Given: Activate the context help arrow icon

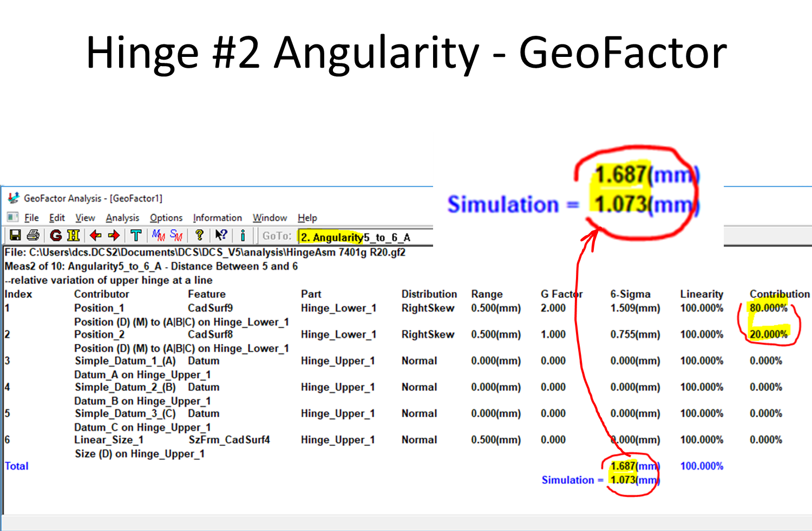Looking at the screenshot, I should [x=220, y=236].
